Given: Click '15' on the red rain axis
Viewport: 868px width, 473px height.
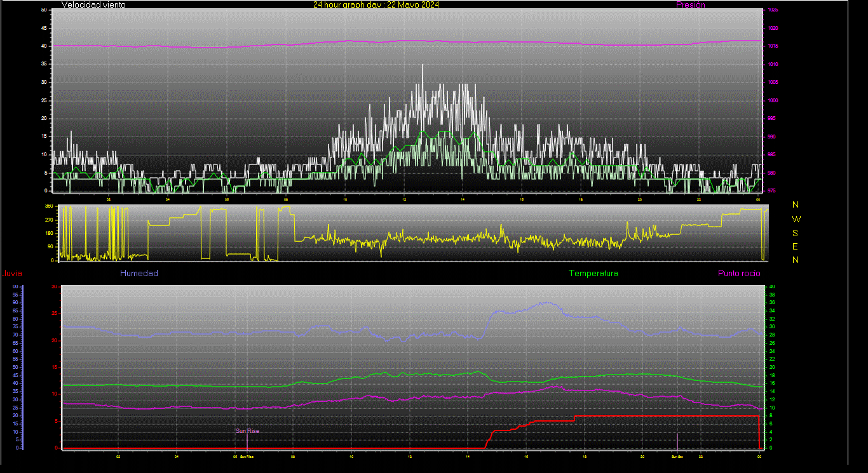Looking at the screenshot, I should (55, 368).
